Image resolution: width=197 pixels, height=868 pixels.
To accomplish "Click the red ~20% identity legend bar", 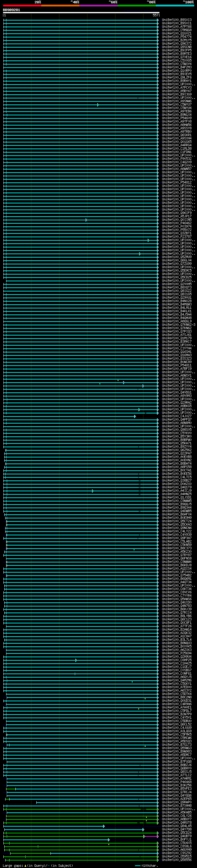I will pos(22,6).
